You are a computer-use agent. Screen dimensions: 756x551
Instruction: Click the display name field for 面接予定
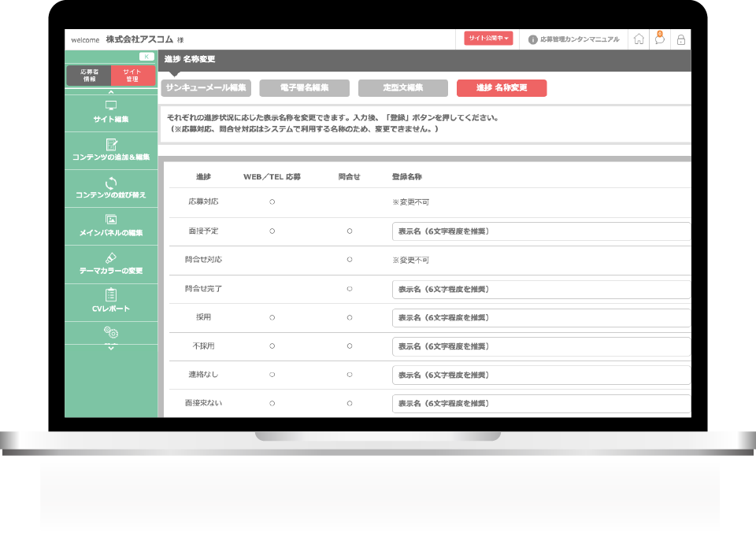[541, 231]
